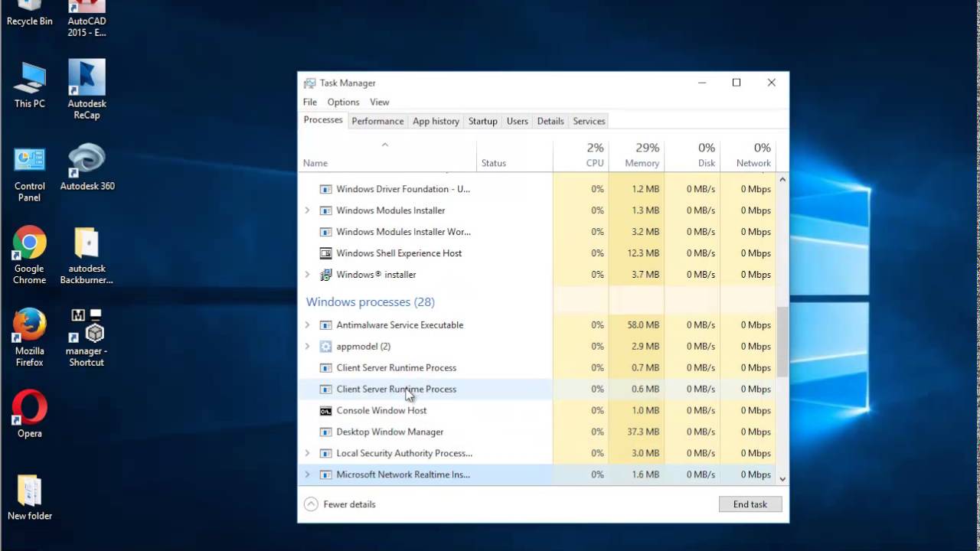
Task: Expand the Windows Modules Installer row
Action: click(308, 210)
